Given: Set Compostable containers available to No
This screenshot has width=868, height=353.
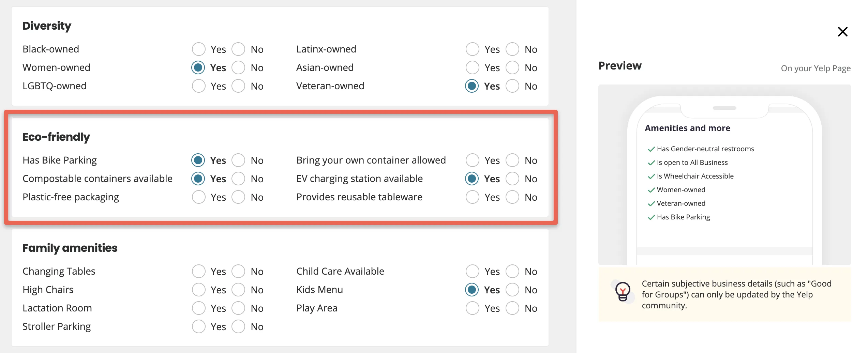Looking at the screenshot, I should pos(238,179).
